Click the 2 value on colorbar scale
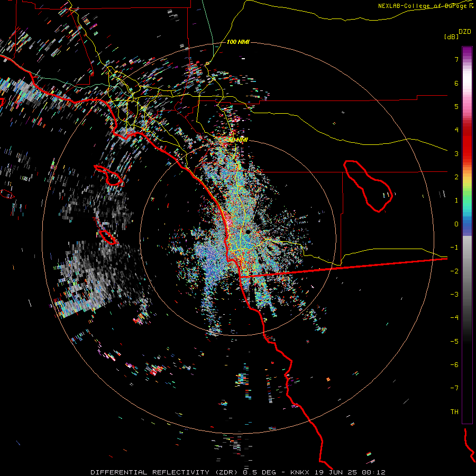 point(456,177)
